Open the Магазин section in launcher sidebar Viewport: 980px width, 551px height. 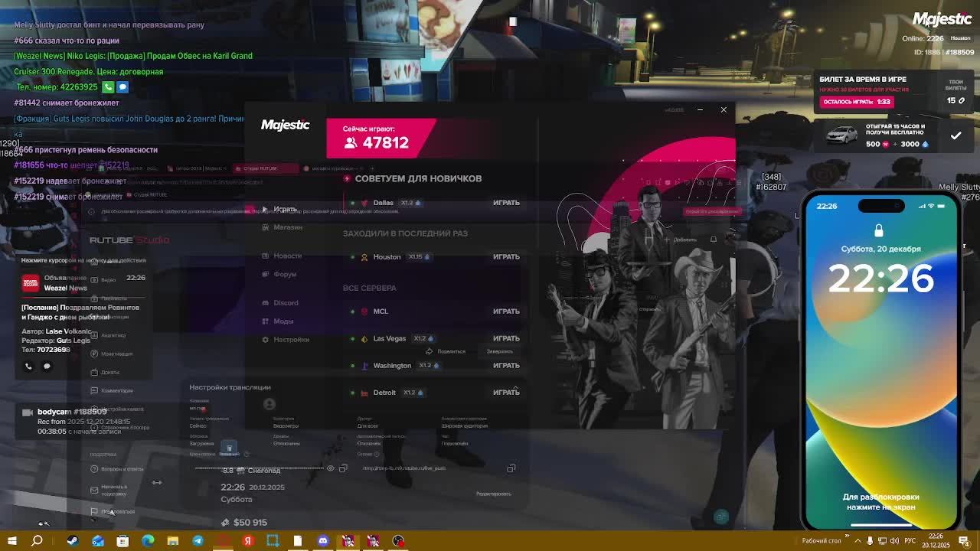(x=282, y=227)
